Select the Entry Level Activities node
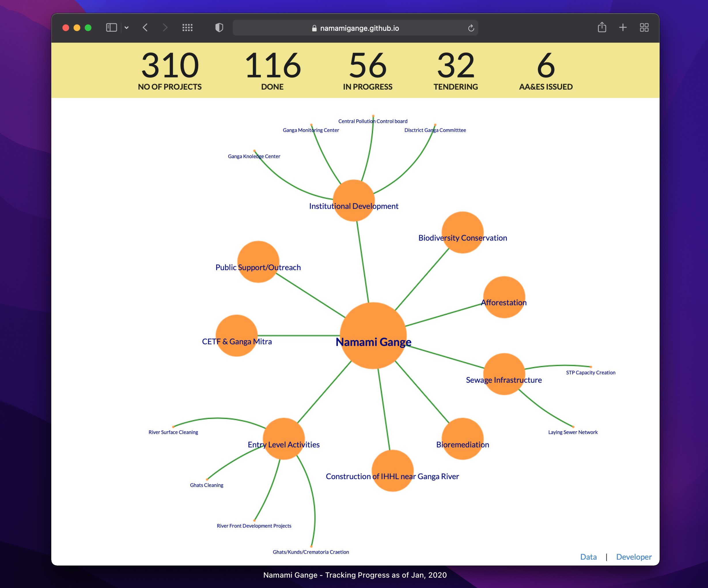This screenshot has width=708, height=588. tap(283, 439)
